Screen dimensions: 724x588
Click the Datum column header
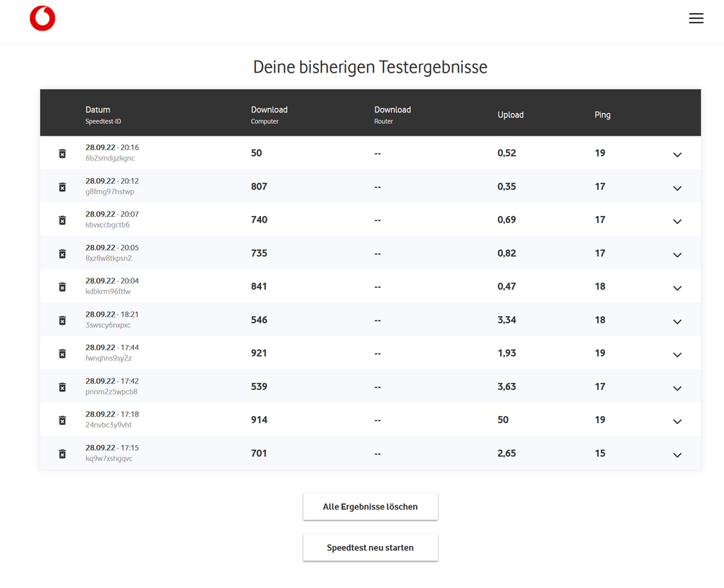pos(98,110)
